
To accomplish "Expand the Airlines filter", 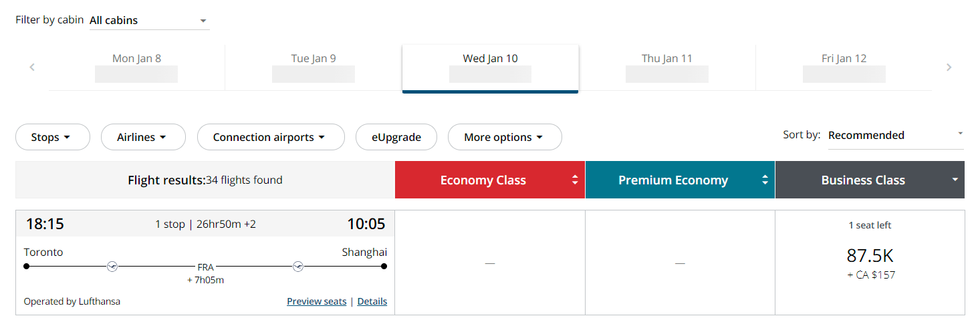I will coord(143,137).
